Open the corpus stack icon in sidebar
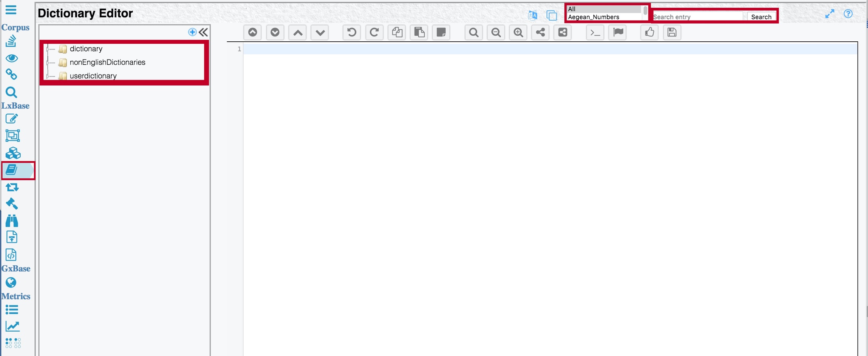The image size is (868, 356). coord(11,41)
